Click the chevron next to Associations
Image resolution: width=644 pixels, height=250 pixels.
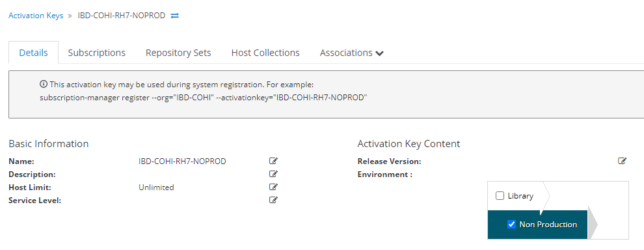click(379, 53)
